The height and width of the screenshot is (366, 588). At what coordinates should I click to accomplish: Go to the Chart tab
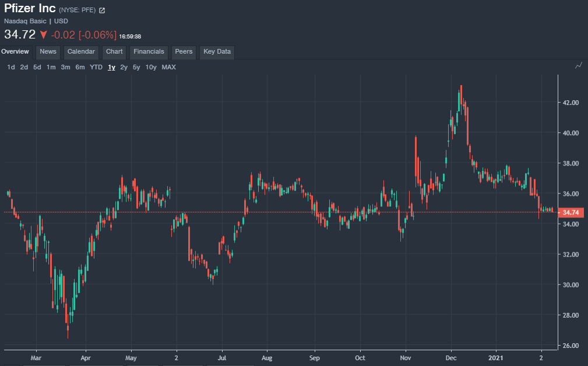(x=114, y=52)
